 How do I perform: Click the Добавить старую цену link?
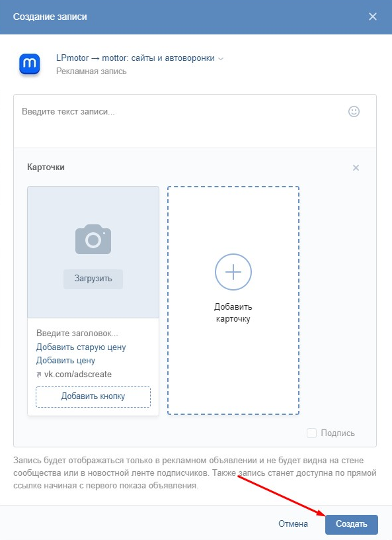[x=81, y=347]
